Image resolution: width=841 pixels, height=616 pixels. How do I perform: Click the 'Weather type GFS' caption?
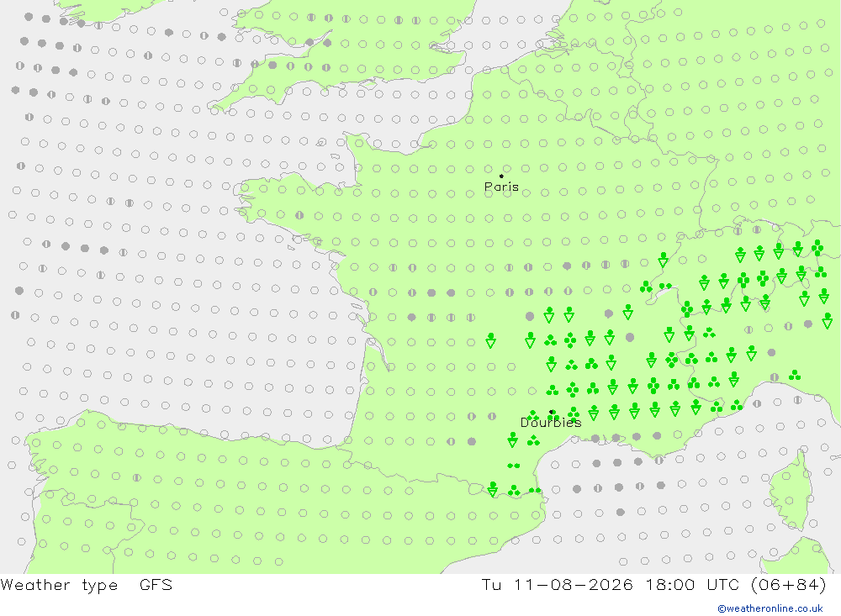pos(87,585)
